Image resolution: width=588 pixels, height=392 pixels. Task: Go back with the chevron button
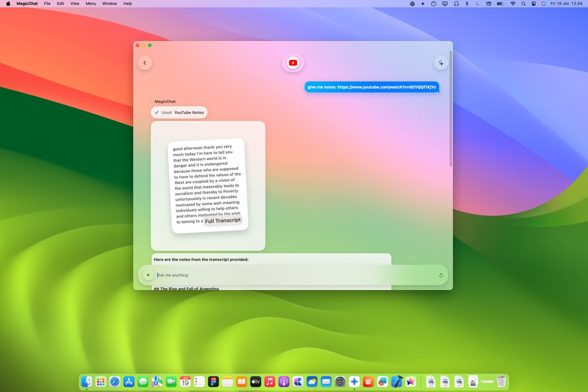pyautogui.click(x=145, y=63)
